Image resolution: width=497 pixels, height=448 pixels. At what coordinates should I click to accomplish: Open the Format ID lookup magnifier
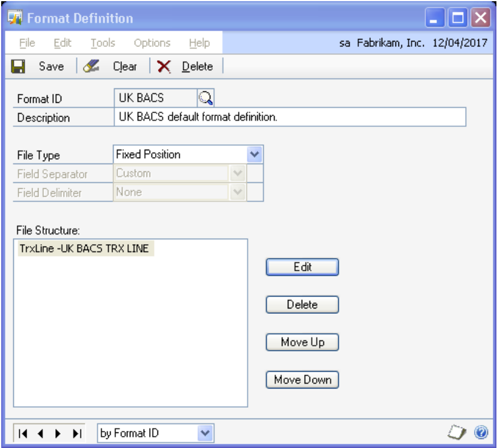point(205,98)
